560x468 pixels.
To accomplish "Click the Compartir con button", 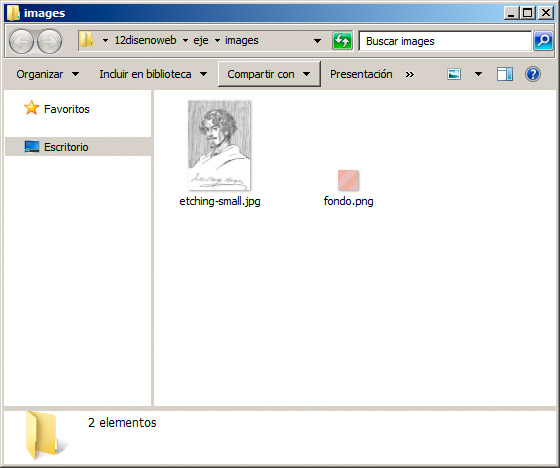I will click(x=269, y=74).
